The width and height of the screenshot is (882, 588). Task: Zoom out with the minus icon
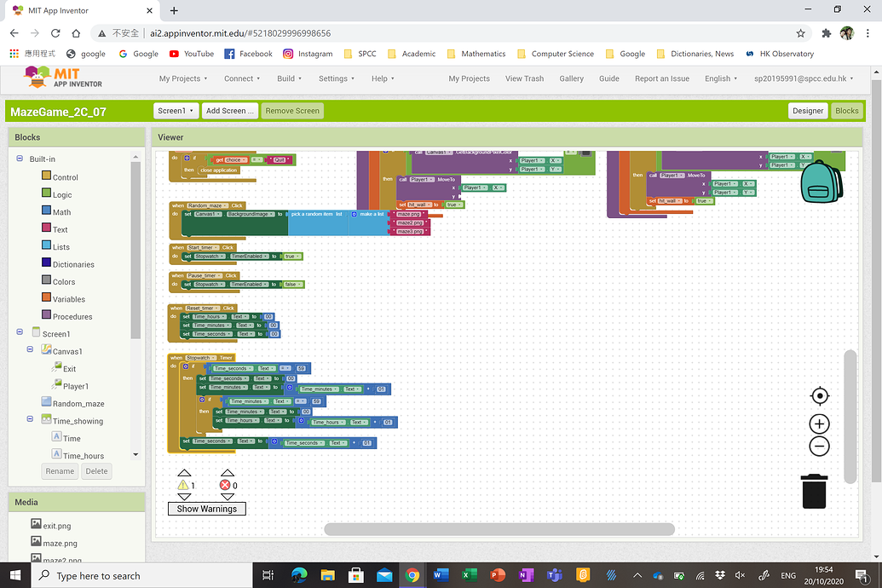click(819, 446)
